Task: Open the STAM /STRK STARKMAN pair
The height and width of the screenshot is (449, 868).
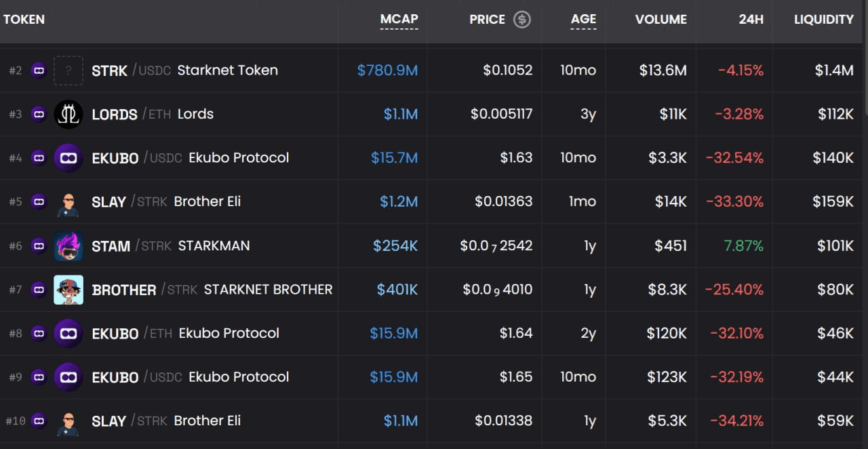Action: [x=171, y=246]
